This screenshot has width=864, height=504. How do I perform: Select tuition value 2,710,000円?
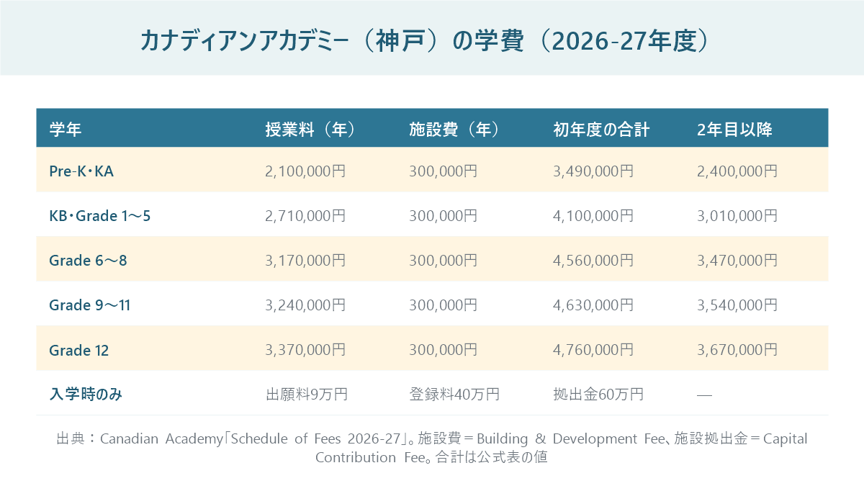click(305, 216)
